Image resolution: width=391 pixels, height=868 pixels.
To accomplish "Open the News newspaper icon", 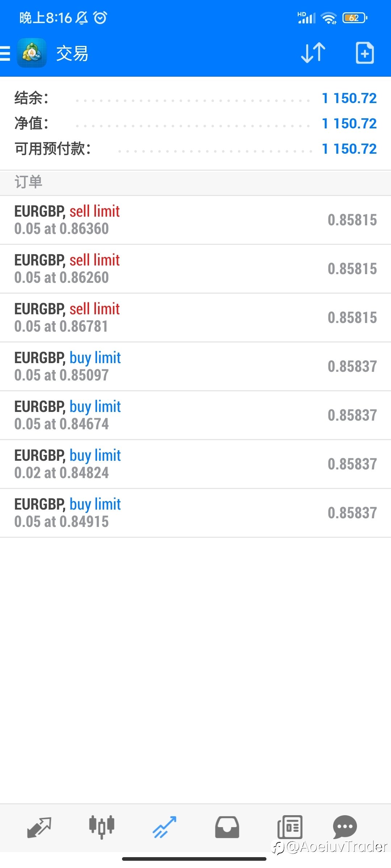I will 290,827.
